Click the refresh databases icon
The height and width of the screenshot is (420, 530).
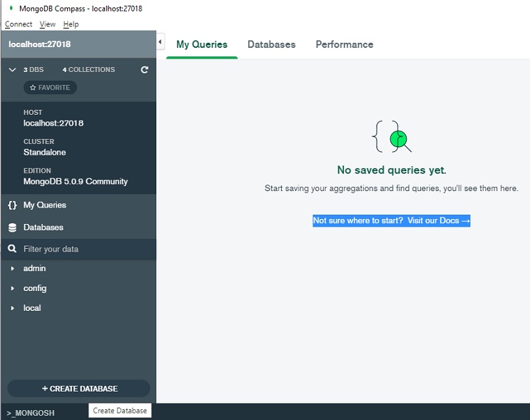click(x=145, y=70)
